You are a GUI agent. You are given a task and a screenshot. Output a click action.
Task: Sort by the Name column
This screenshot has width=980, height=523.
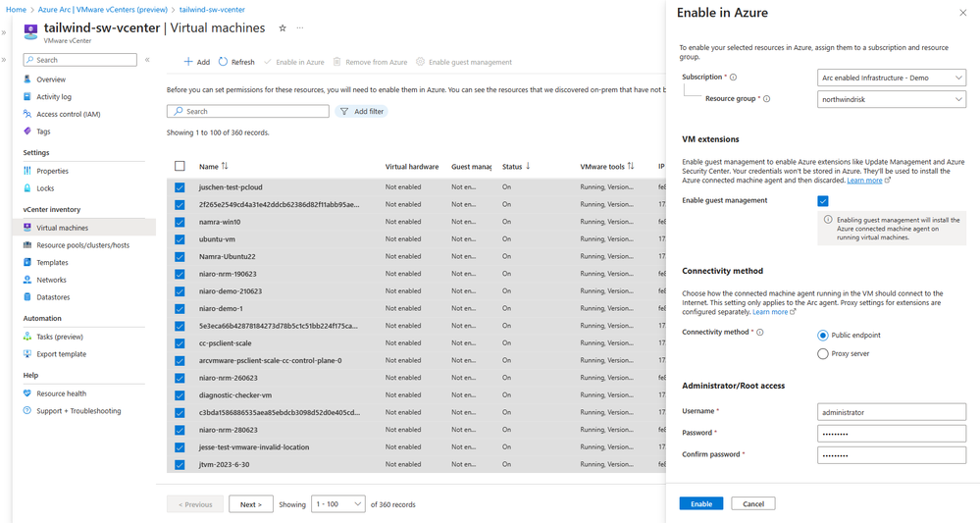(214, 166)
